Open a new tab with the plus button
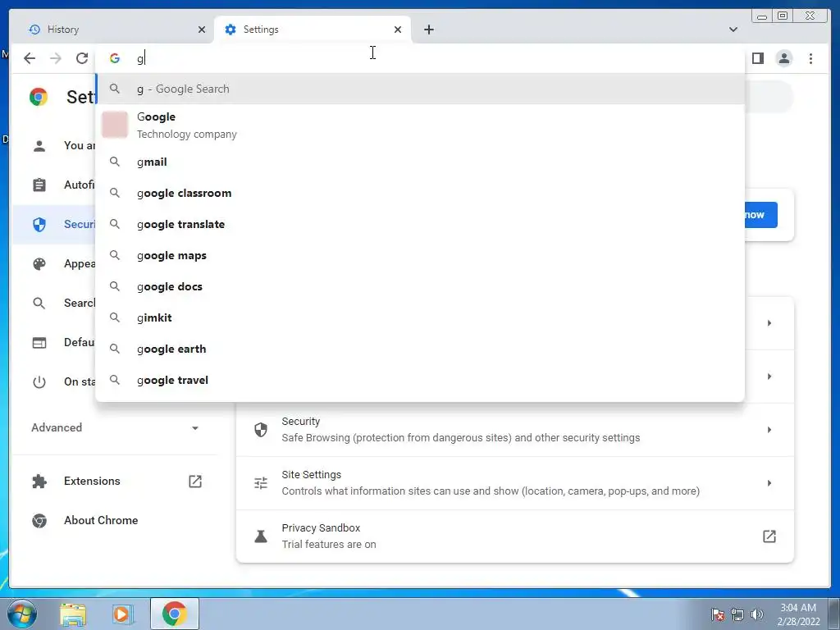This screenshot has height=630, width=840. (x=428, y=30)
